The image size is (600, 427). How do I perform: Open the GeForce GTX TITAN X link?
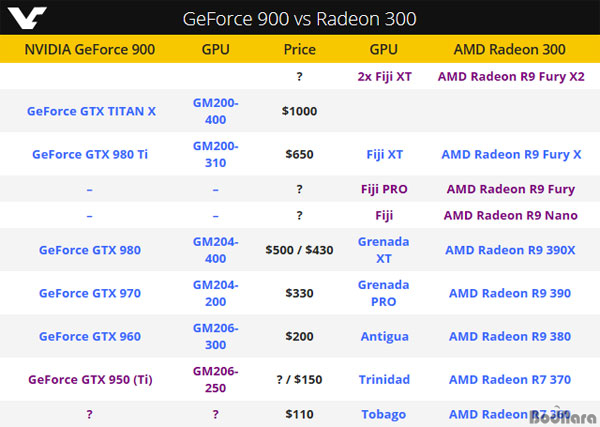pos(91,111)
